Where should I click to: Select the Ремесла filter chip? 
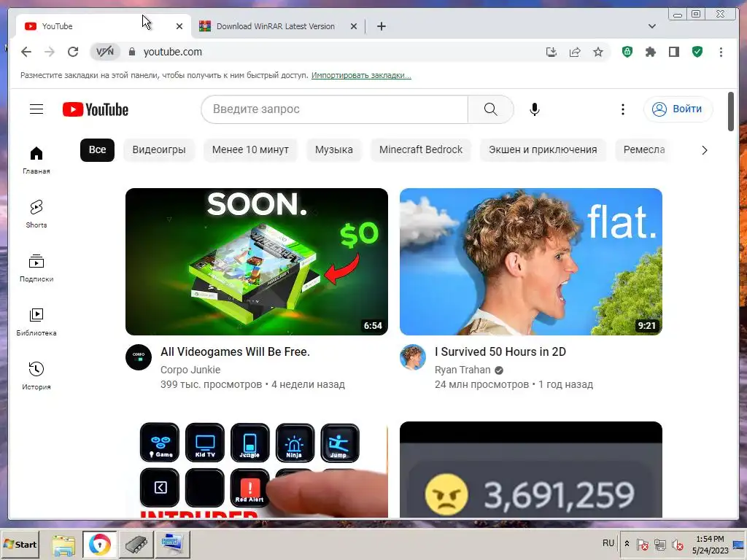coord(644,150)
